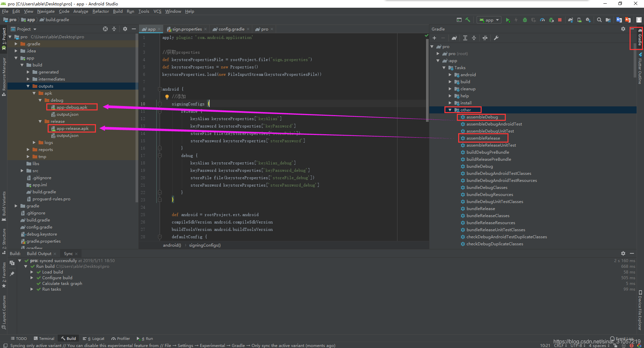This screenshot has height=348, width=644.
Task: Select bundleDebug Gradle task
Action: 480,166
